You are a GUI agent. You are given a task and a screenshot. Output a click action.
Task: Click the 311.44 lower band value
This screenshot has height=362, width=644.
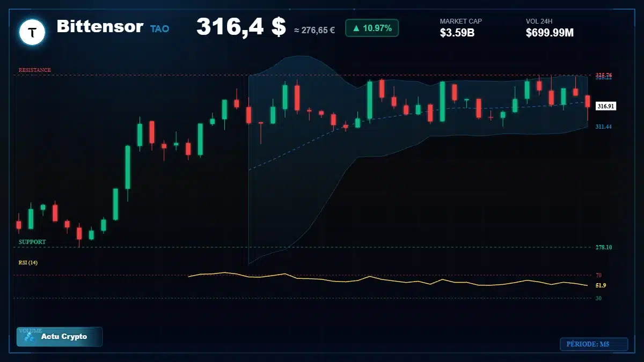604,127
